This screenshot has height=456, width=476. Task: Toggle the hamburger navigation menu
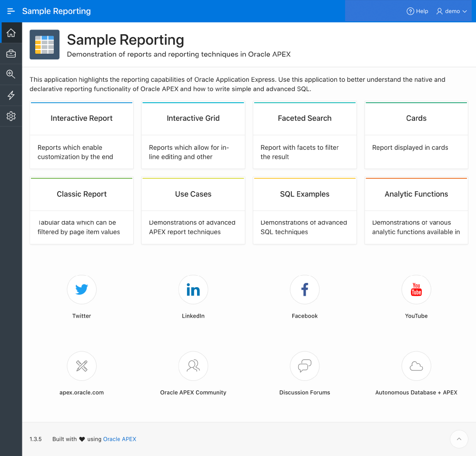tap(11, 11)
